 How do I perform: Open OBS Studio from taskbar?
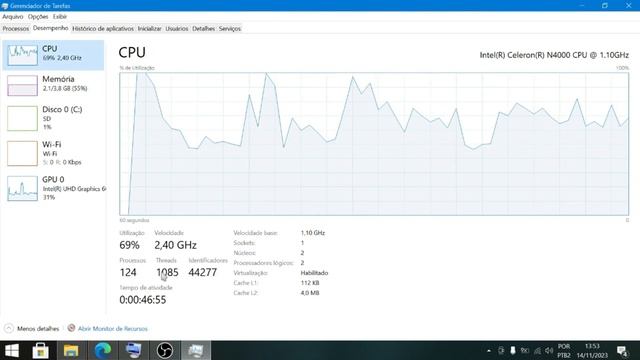pyautogui.click(x=165, y=351)
